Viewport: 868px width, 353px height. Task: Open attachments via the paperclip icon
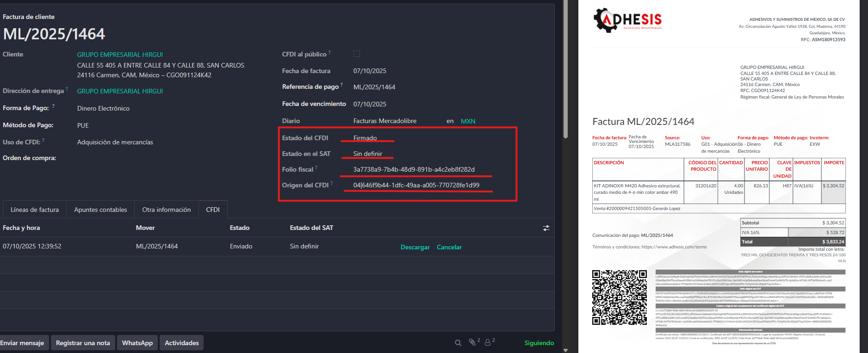[472, 342]
